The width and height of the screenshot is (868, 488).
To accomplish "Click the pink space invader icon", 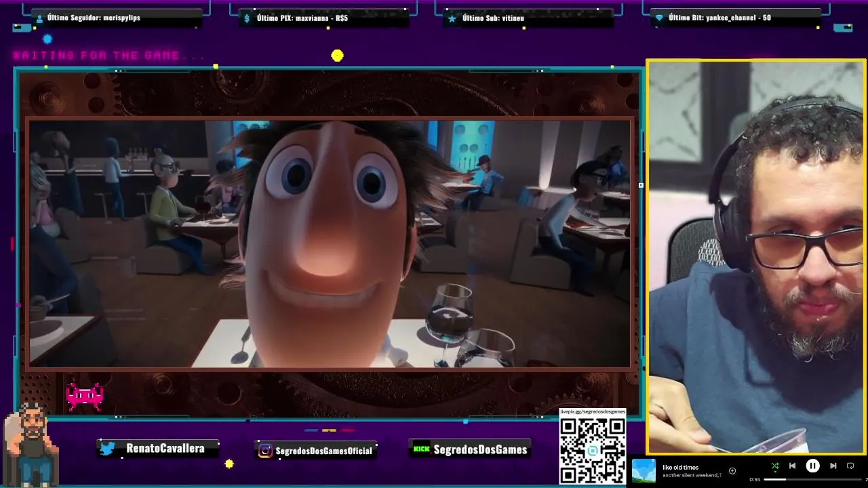I will 85,396.
